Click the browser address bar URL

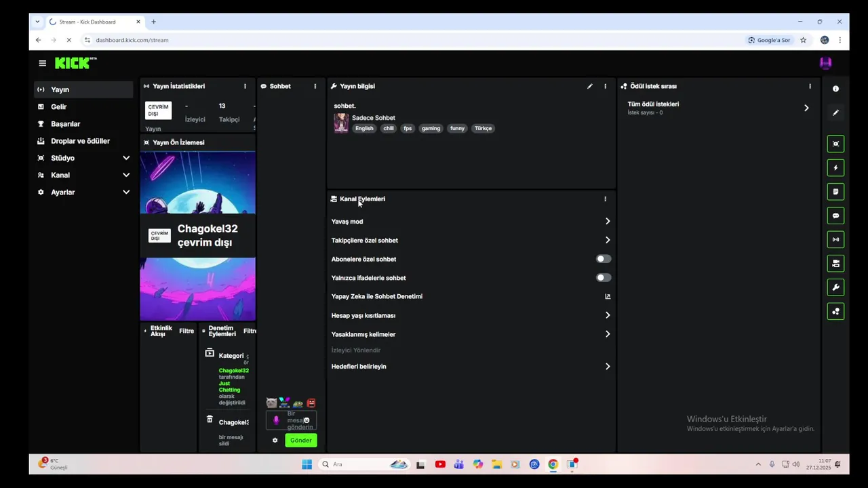point(132,40)
